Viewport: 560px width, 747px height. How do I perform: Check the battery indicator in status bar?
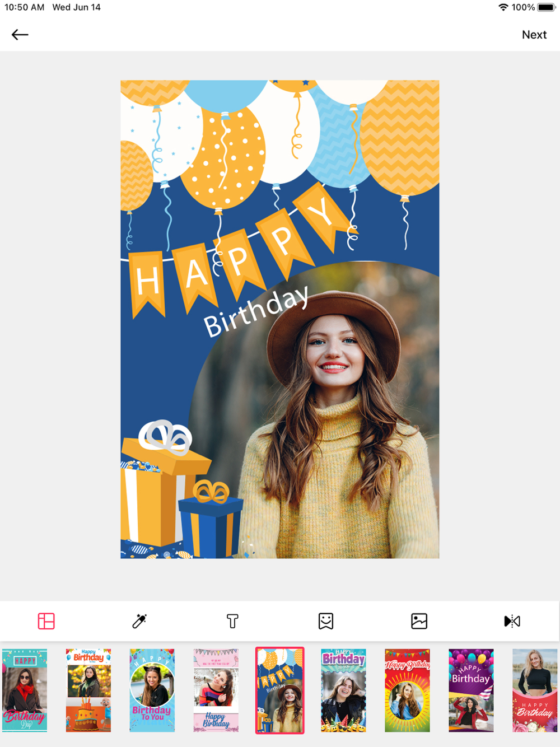point(546,7)
